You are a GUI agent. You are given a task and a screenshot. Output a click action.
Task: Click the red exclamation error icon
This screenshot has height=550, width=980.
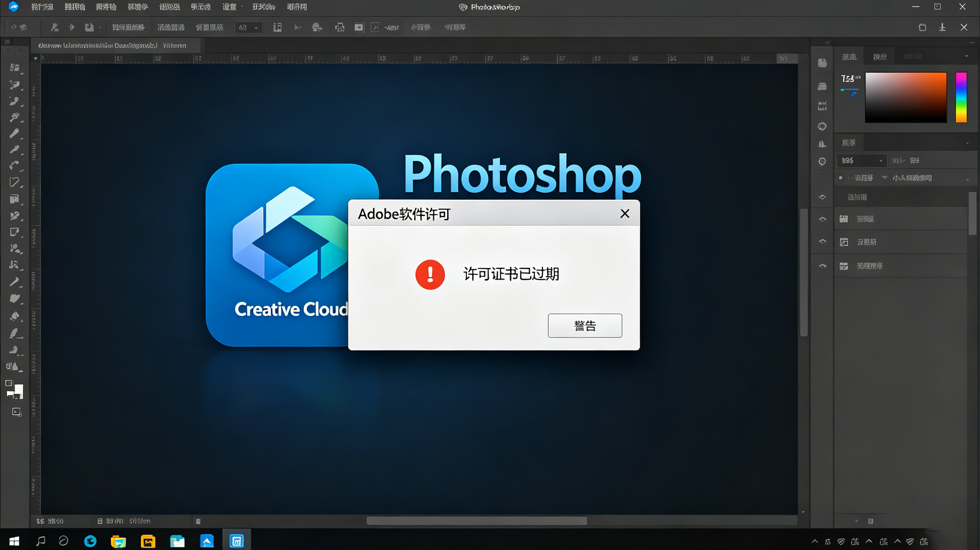[x=430, y=275]
